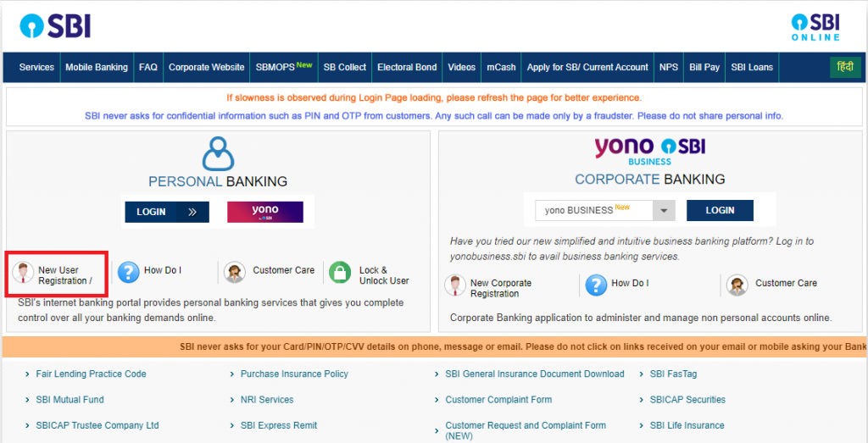Viewport: 868px width, 443px height.
Task: Click the corporate How Do I question mark icon
Action: [596, 285]
